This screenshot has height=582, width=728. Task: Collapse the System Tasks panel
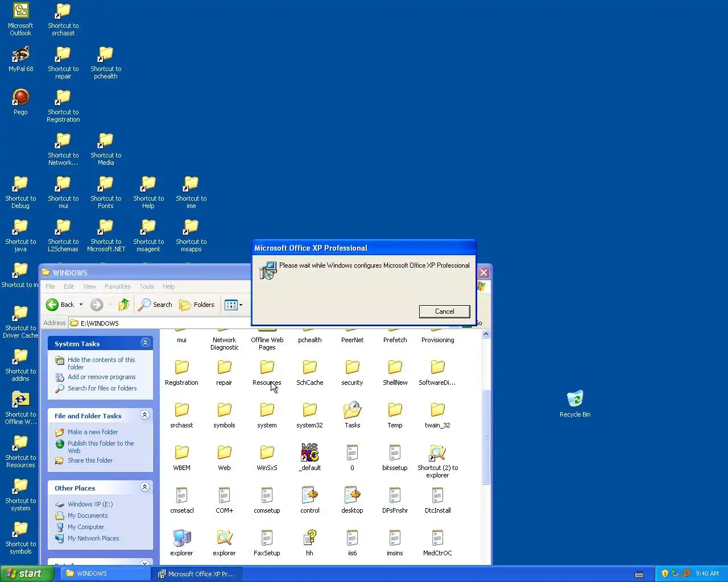pos(145,343)
